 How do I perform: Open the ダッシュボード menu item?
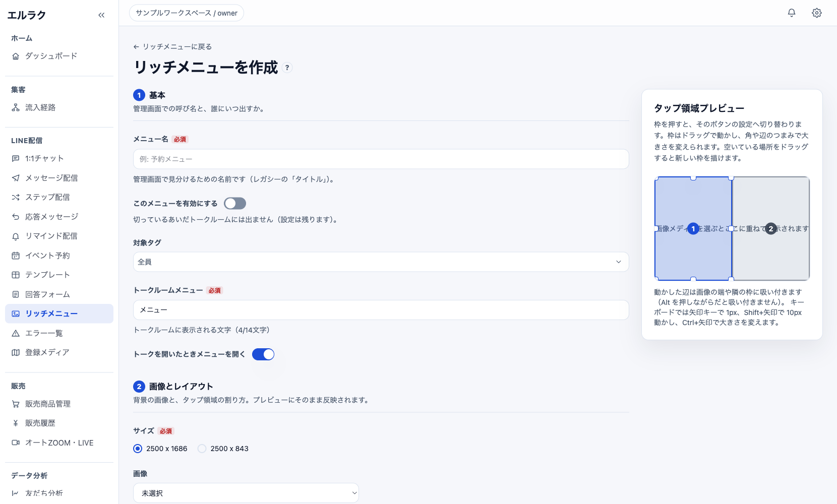[59, 56]
